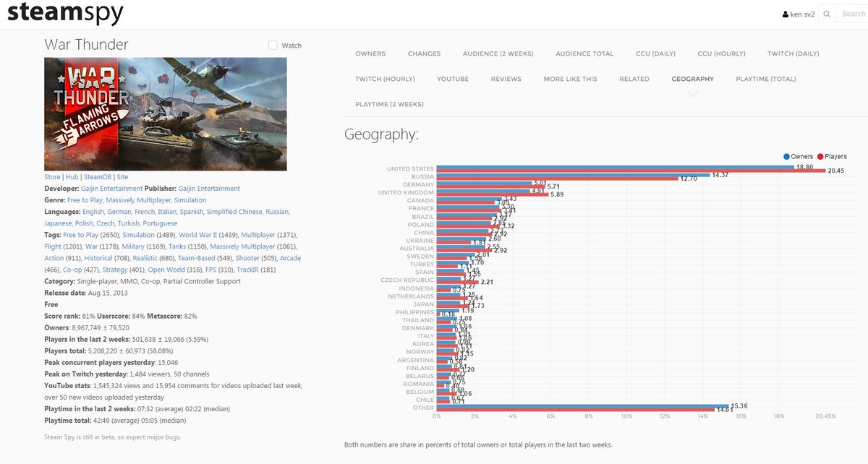The width and height of the screenshot is (868, 464).
Task: Toggle the Players legend dot
Action: pos(820,156)
